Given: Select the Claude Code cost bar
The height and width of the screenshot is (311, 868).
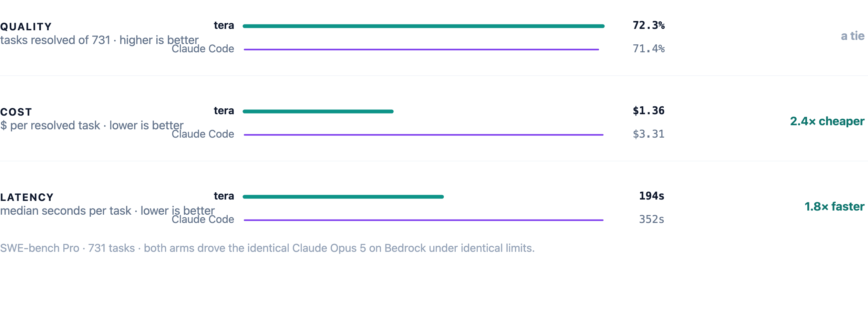Looking at the screenshot, I should (x=424, y=135).
